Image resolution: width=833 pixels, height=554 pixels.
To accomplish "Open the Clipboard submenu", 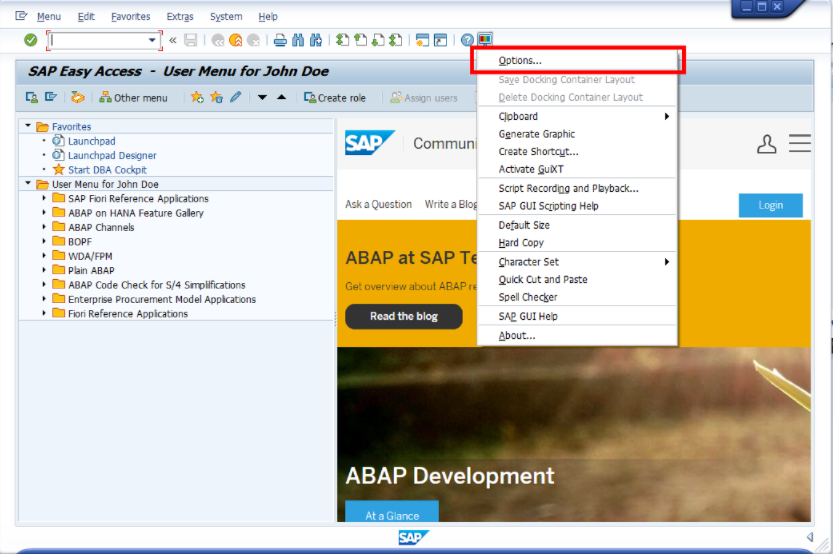I will (x=577, y=116).
